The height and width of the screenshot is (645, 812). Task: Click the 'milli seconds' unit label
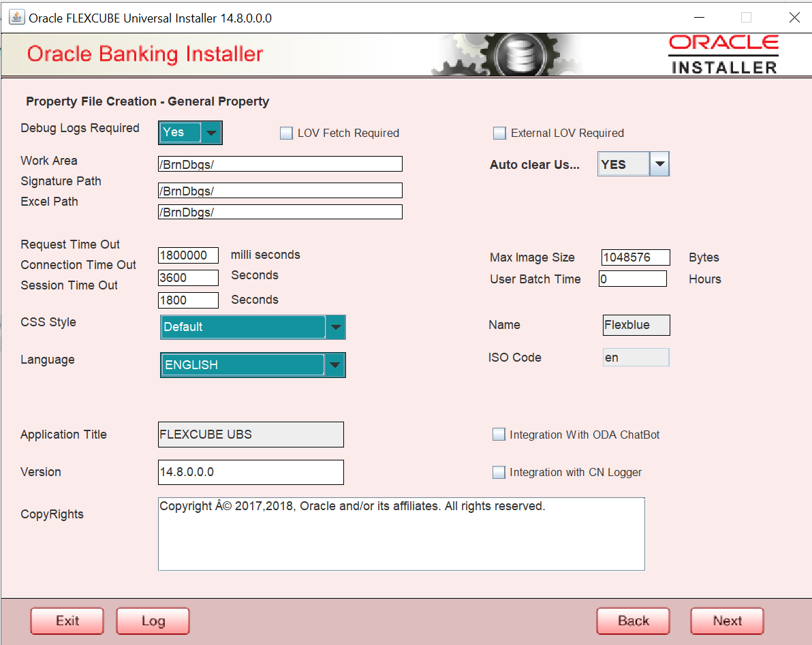[265, 255]
